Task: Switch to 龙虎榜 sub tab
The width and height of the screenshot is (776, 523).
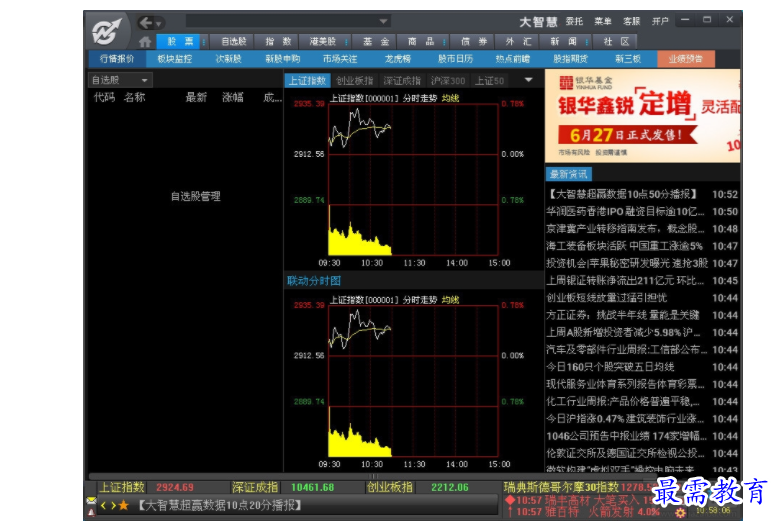Action: [398, 59]
